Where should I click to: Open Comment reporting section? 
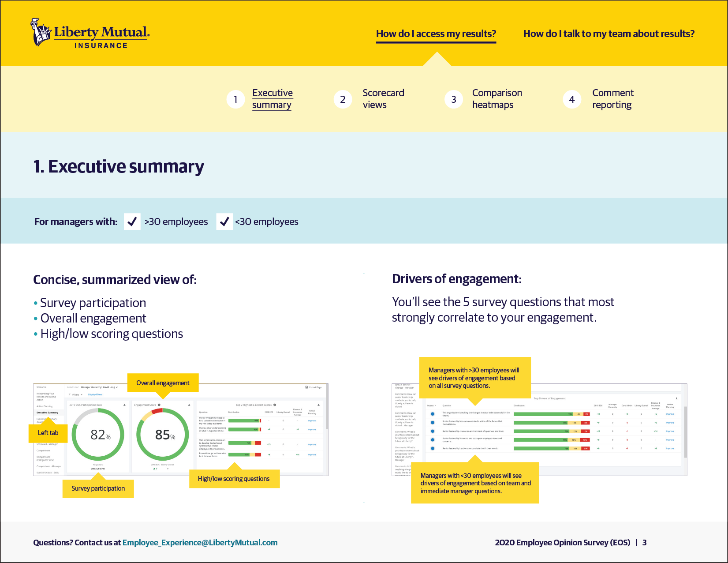[x=613, y=99]
